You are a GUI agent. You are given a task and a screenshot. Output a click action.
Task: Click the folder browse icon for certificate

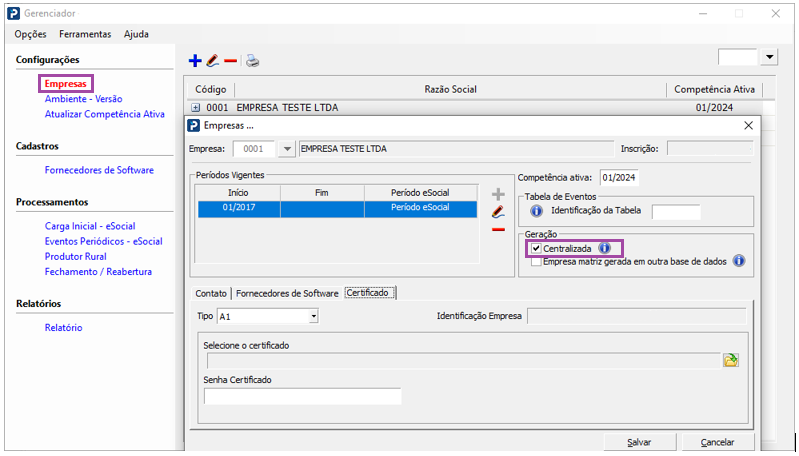(x=731, y=360)
